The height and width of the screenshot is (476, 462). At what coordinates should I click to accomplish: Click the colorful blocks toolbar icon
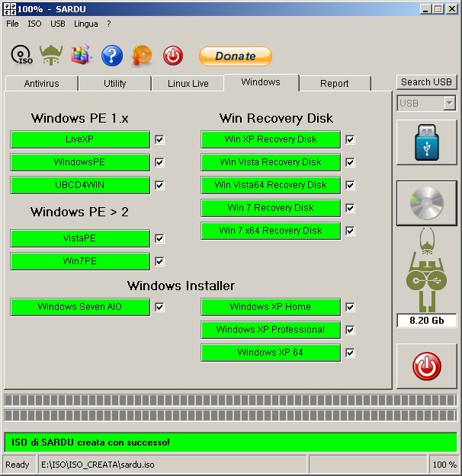[x=81, y=55]
